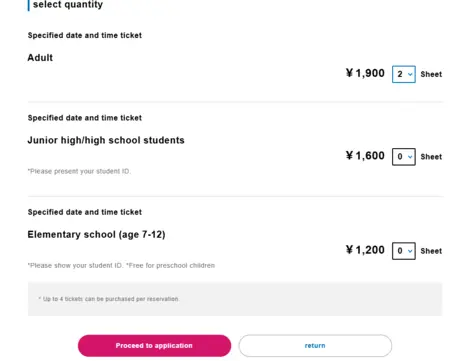This screenshot has height=361, width=470.
Task: Click the Sheet label beside ¥1,200 quantity
Action: pos(431,251)
